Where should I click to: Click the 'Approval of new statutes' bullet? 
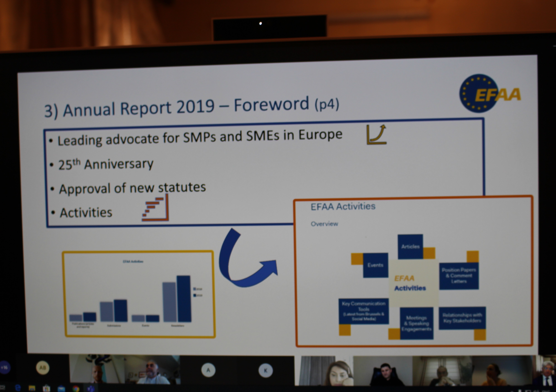tap(132, 188)
